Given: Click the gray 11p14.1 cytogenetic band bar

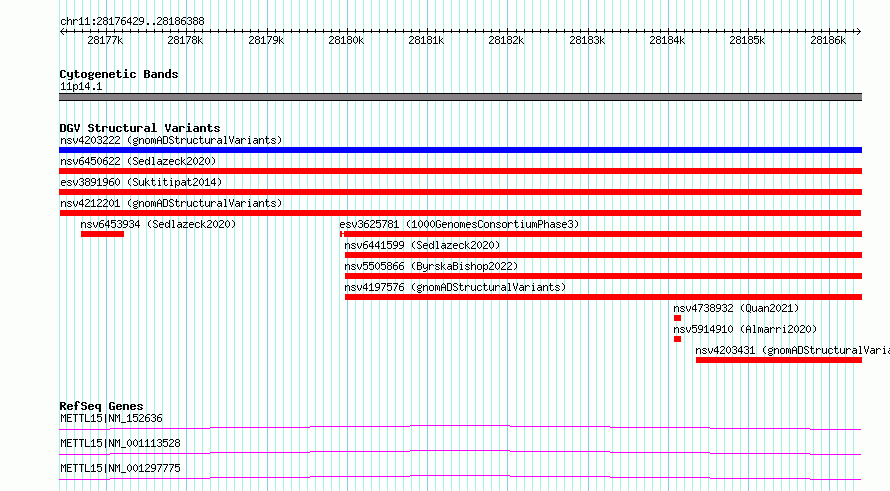Looking at the screenshot, I should click(x=460, y=97).
